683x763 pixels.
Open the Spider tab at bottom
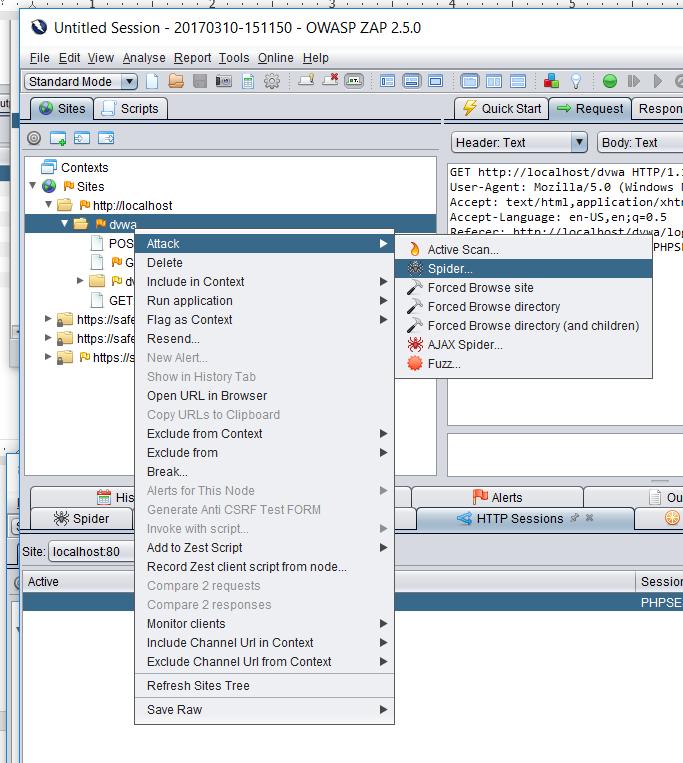point(82,519)
